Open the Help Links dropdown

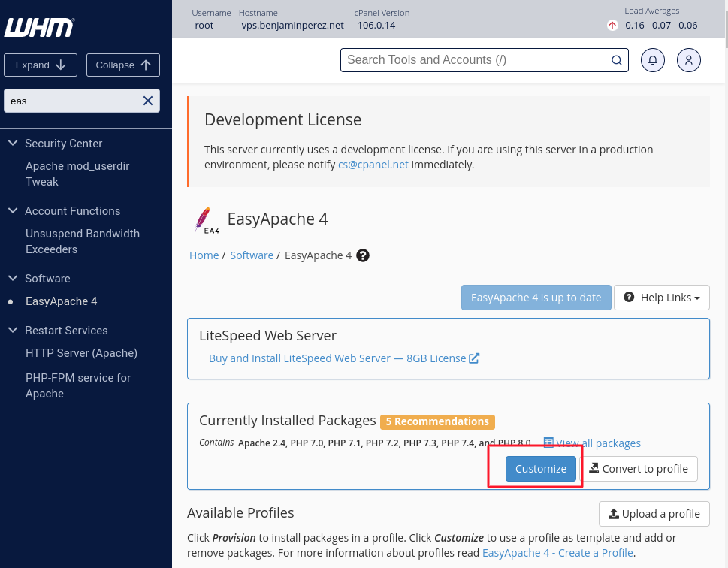(x=661, y=298)
